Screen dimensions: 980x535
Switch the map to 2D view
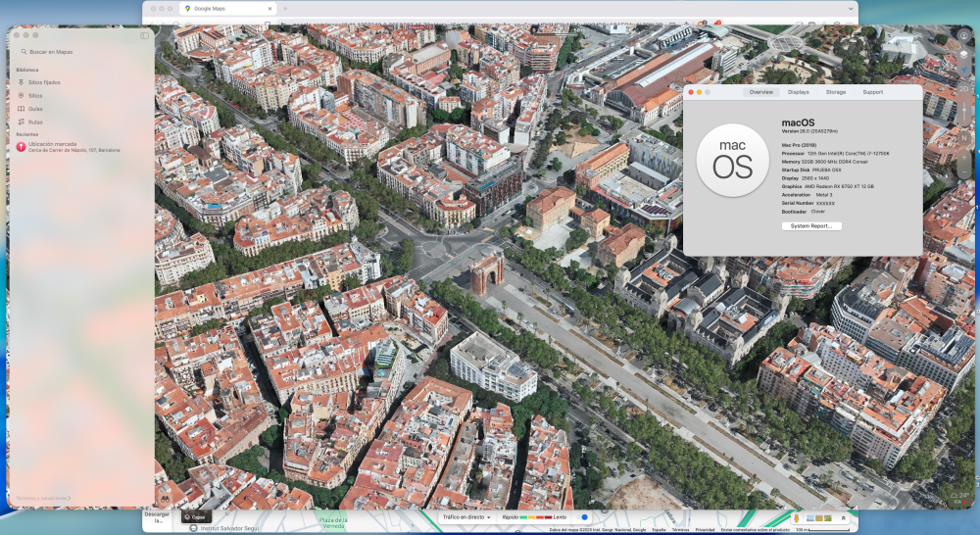tap(963, 89)
